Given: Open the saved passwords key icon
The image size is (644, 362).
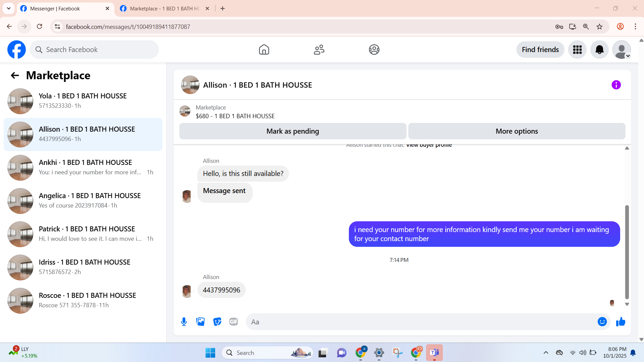Looking at the screenshot, I should point(559,27).
